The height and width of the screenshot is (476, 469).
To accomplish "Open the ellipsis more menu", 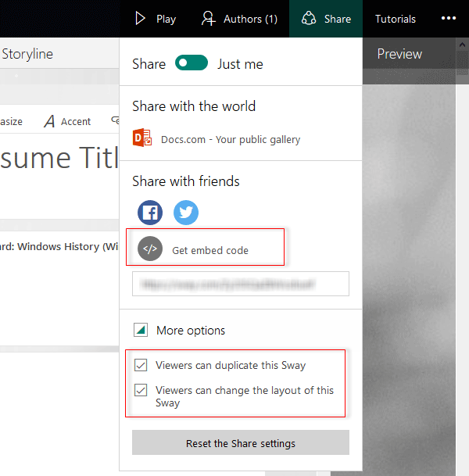I will click(448, 19).
